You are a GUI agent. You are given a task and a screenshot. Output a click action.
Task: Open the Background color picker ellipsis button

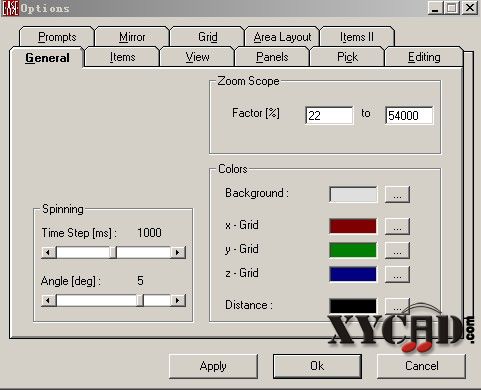(397, 194)
